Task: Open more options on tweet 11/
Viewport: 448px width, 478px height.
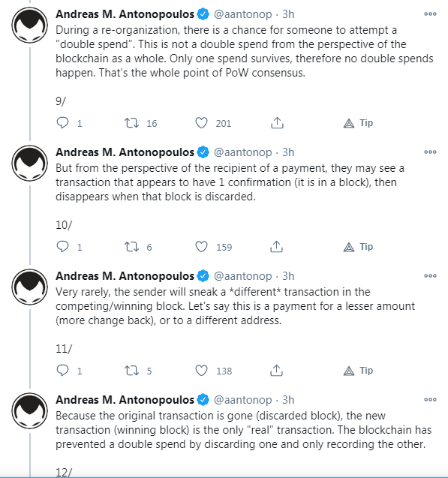Action: click(x=430, y=276)
